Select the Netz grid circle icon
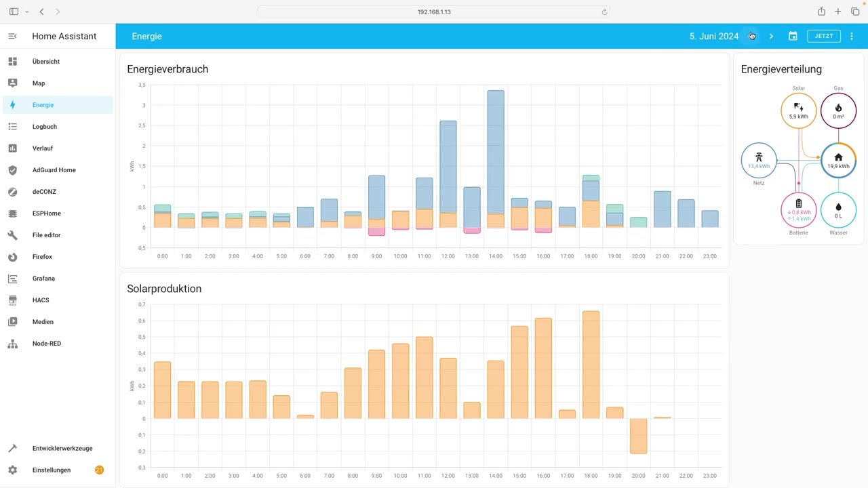The width and height of the screenshot is (868, 488). (x=759, y=161)
